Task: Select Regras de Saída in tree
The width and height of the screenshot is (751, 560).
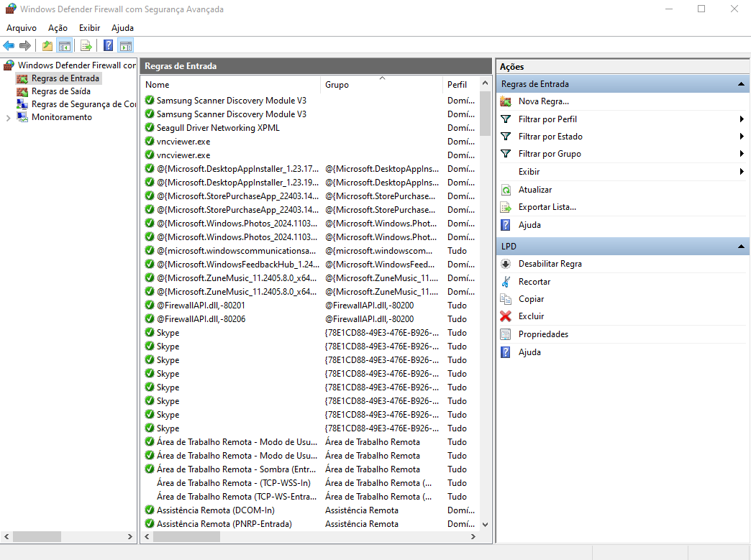Action: [x=60, y=91]
